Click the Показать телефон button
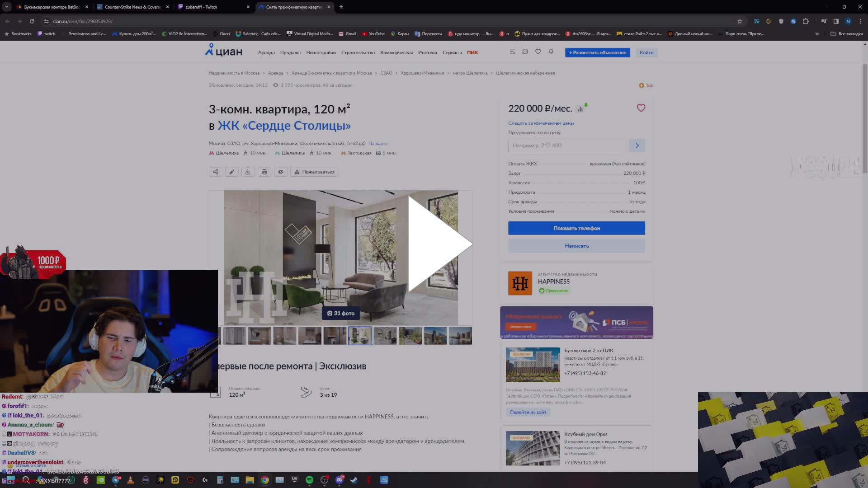Screen dimensions: 868x488 pyautogui.click(x=576, y=228)
